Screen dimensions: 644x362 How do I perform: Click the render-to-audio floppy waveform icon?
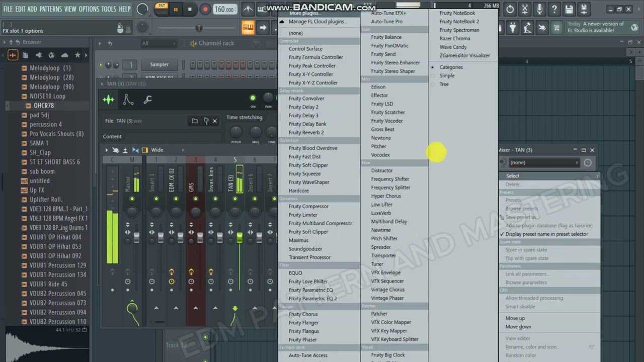583,9
